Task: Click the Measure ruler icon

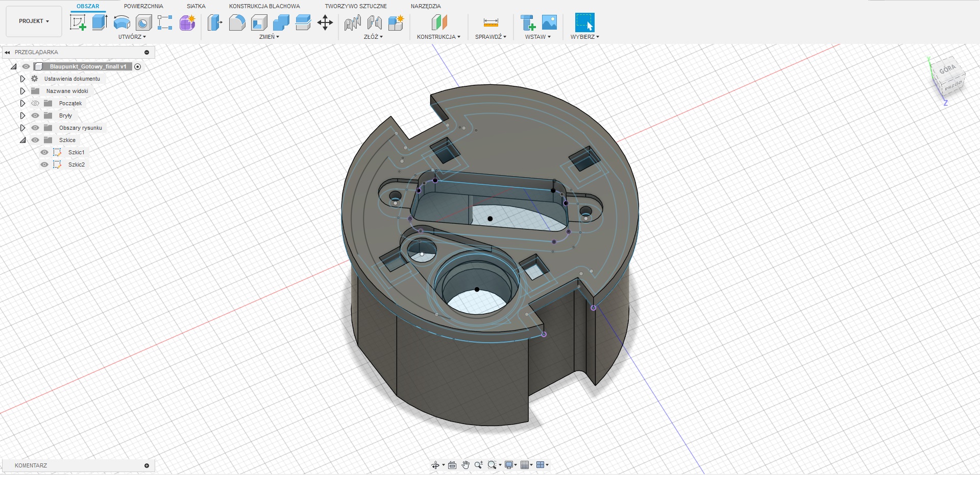Action: (x=491, y=22)
